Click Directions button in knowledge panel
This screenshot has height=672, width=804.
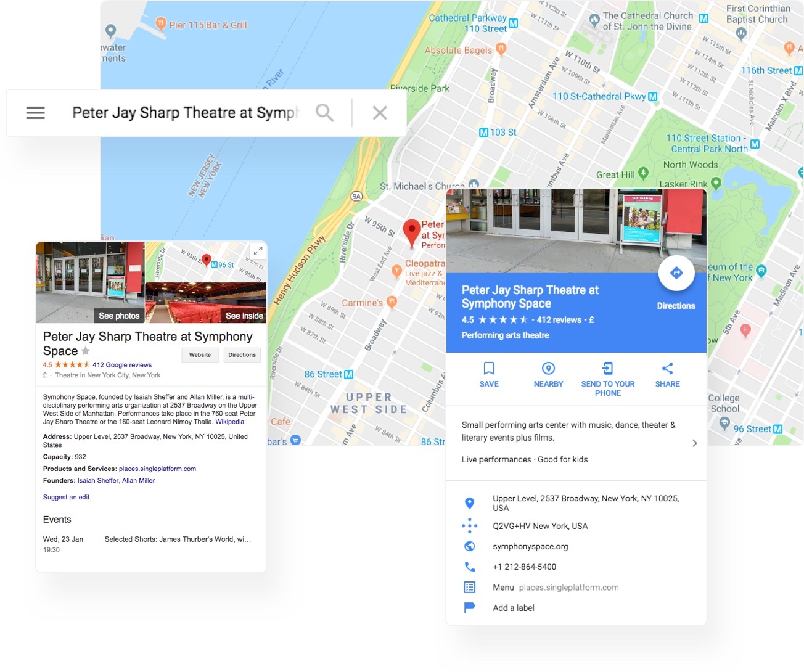pos(242,355)
